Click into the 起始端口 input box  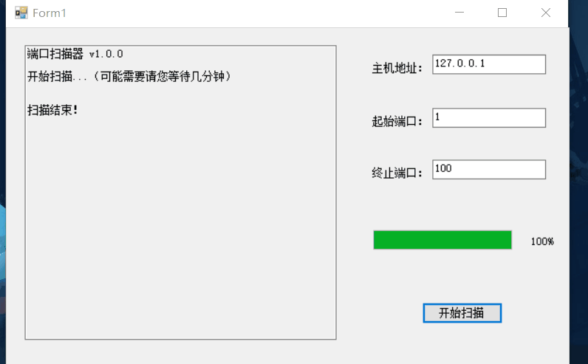click(489, 118)
